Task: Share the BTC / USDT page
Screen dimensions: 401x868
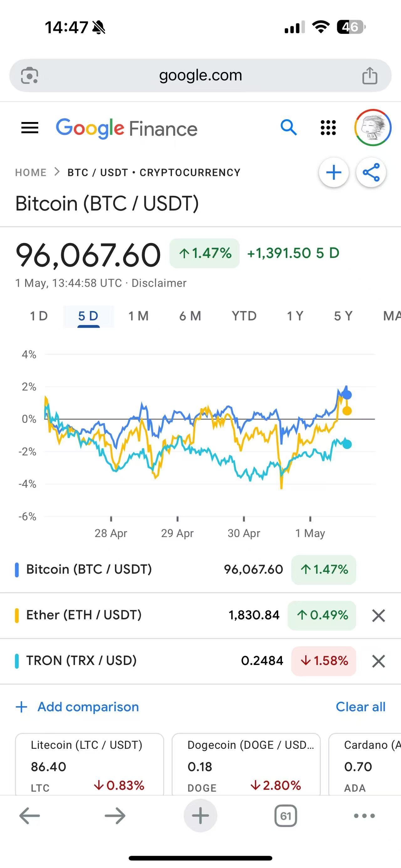Action: click(371, 172)
